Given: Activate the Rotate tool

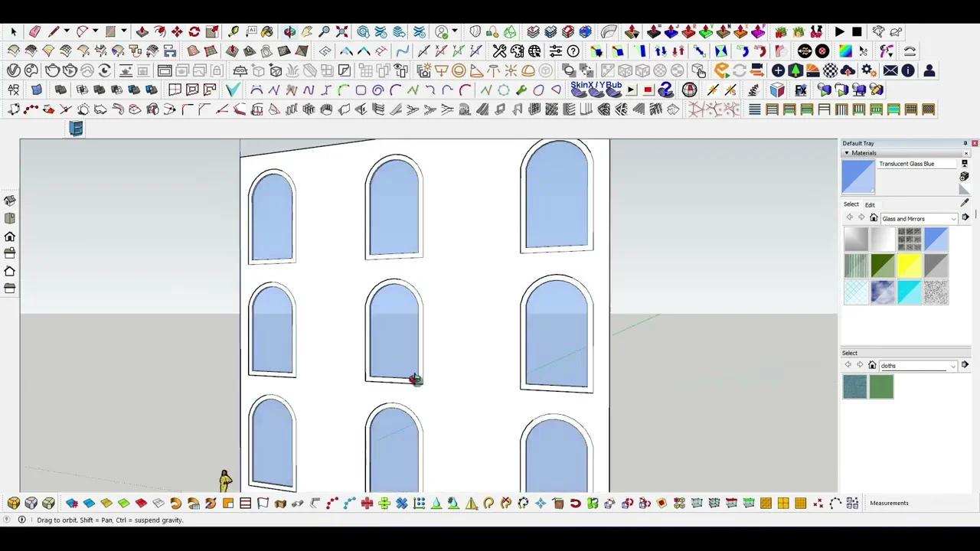Looking at the screenshot, I should 194,31.
